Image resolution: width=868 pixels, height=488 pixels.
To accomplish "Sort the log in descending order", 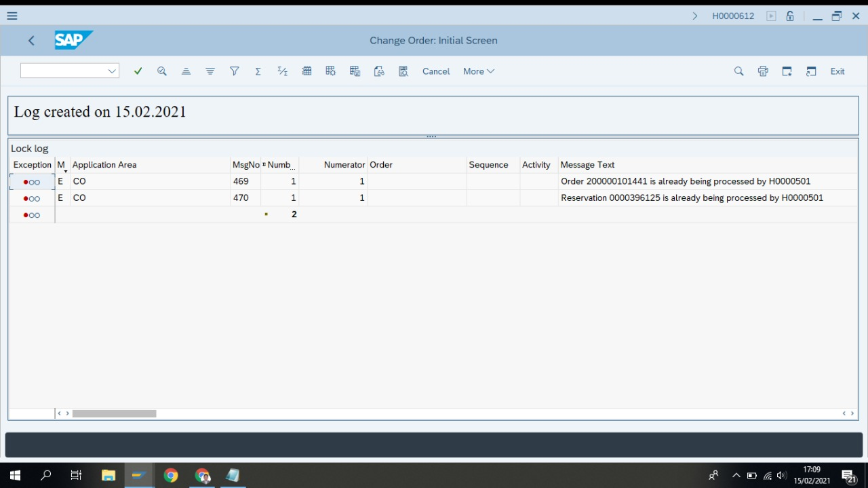I will pyautogui.click(x=210, y=71).
